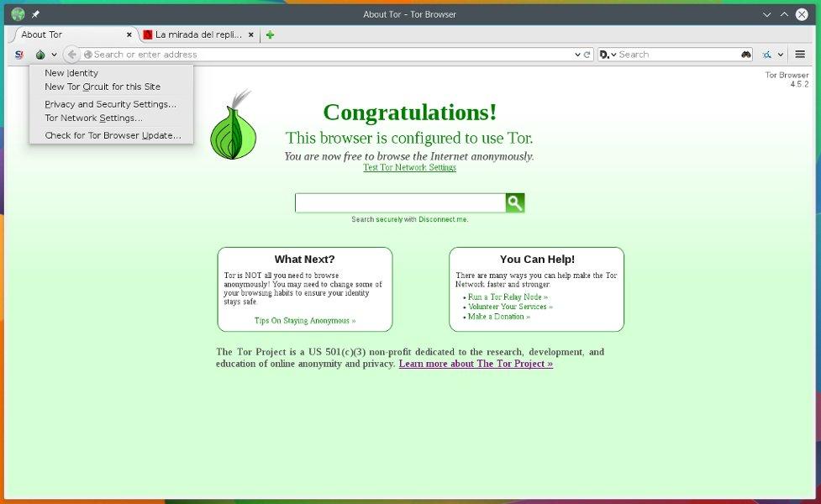Open a new tab with the green plus
This screenshot has height=504, width=821.
pyautogui.click(x=270, y=34)
